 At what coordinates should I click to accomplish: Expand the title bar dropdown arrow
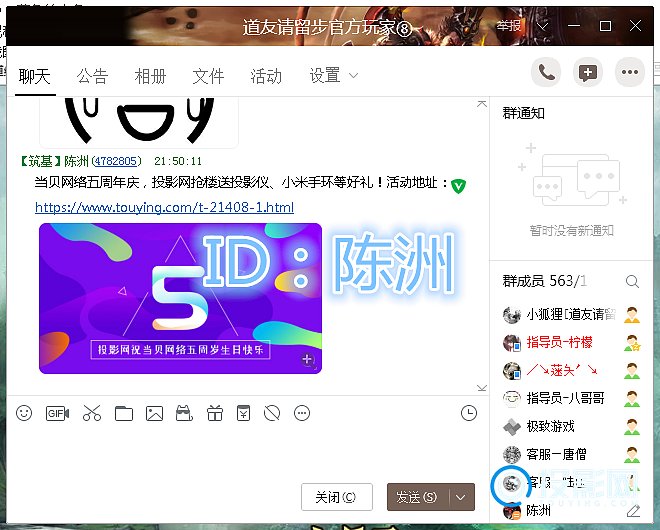click(543, 27)
